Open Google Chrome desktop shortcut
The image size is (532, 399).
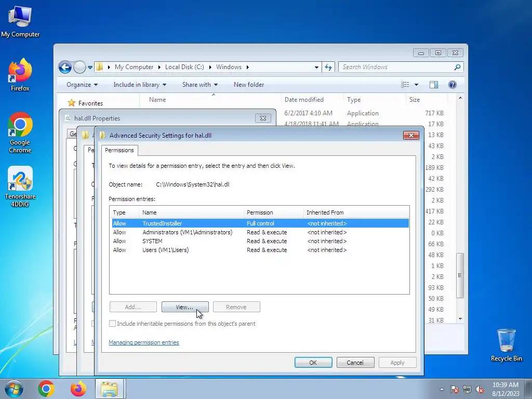pyautogui.click(x=20, y=132)
